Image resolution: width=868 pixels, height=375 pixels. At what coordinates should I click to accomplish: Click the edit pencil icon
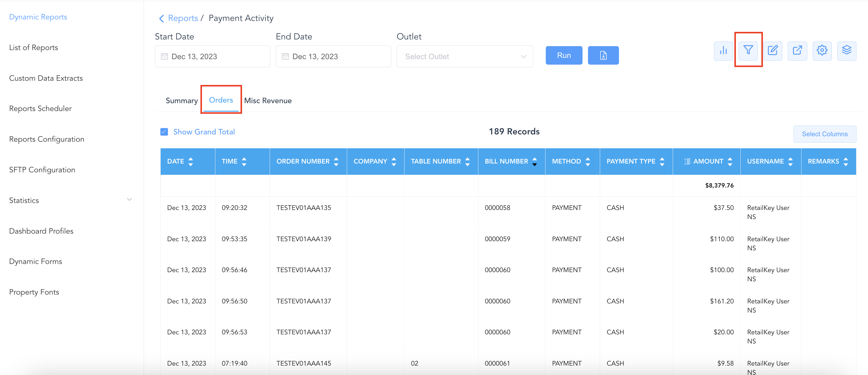coord(772,51)
